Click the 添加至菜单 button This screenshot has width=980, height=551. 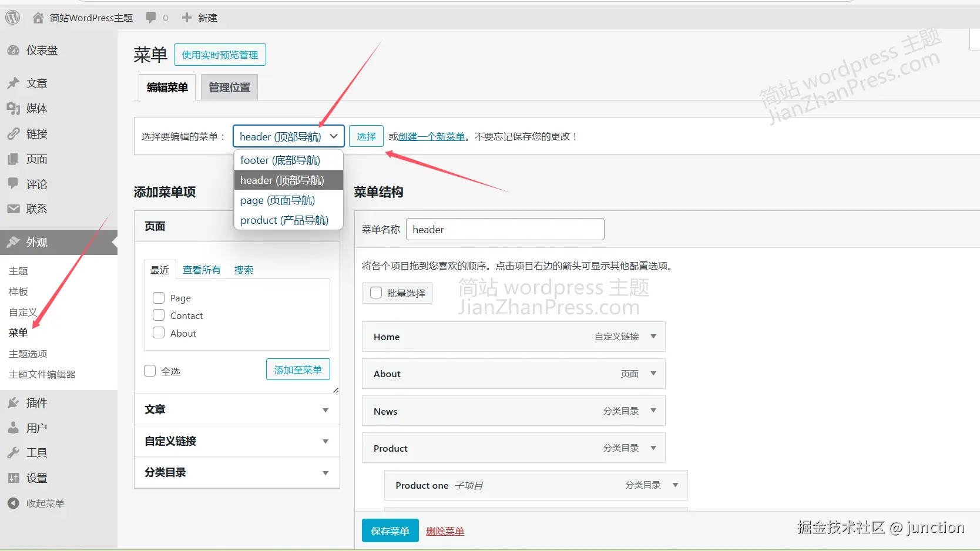pyautogui.click(x=298, y=369)
